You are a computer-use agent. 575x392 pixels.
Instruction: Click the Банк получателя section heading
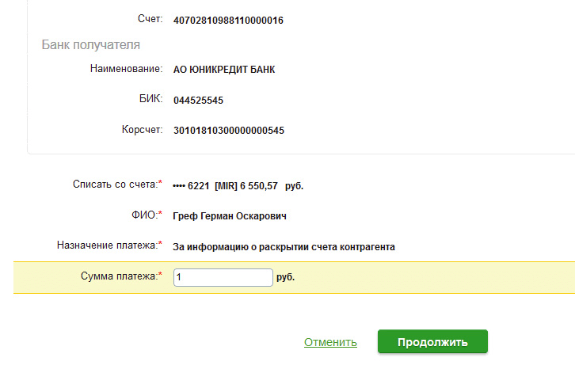[91, 44]
